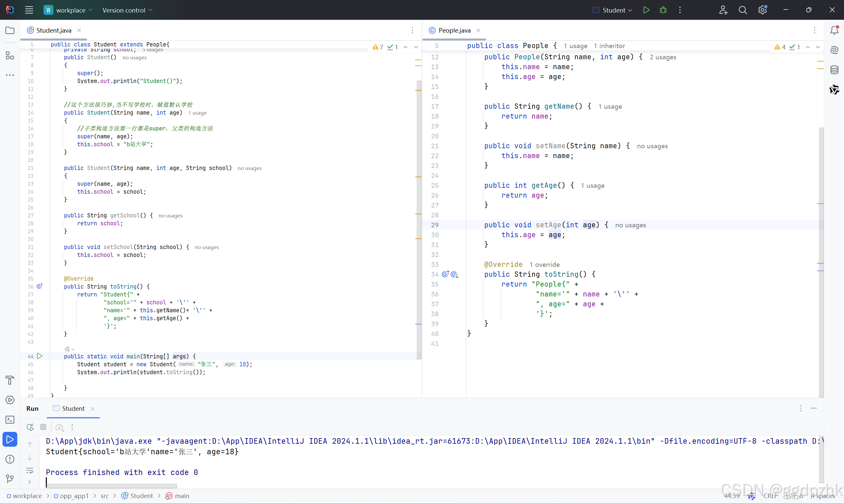Open more run actions menu

tap(680, 10)
